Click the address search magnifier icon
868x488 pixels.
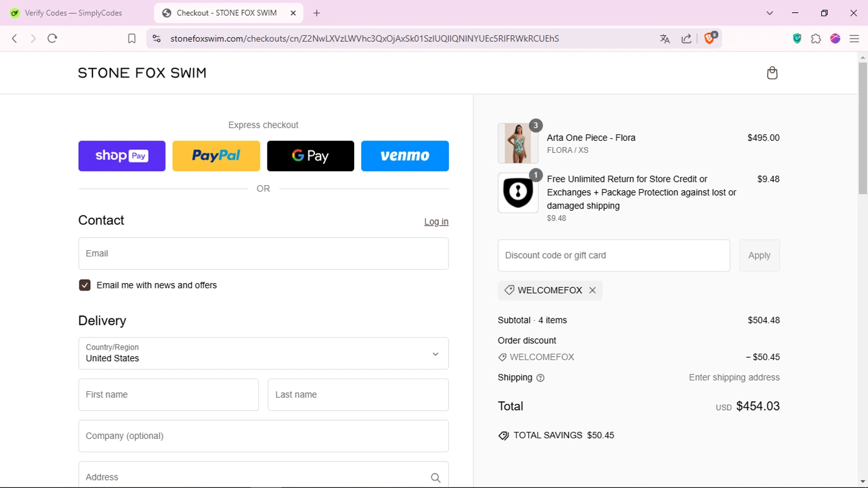coord(436,478)
